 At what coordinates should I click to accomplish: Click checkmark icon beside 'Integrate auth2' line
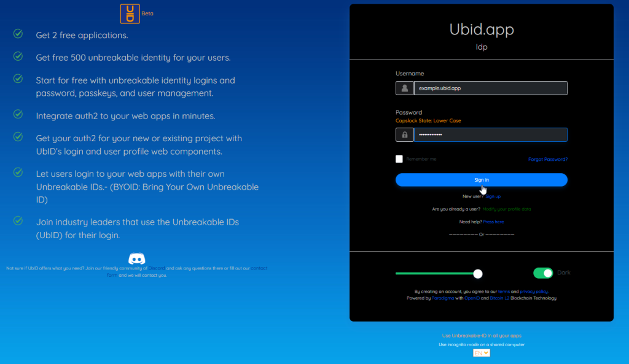tap(18, 115)
